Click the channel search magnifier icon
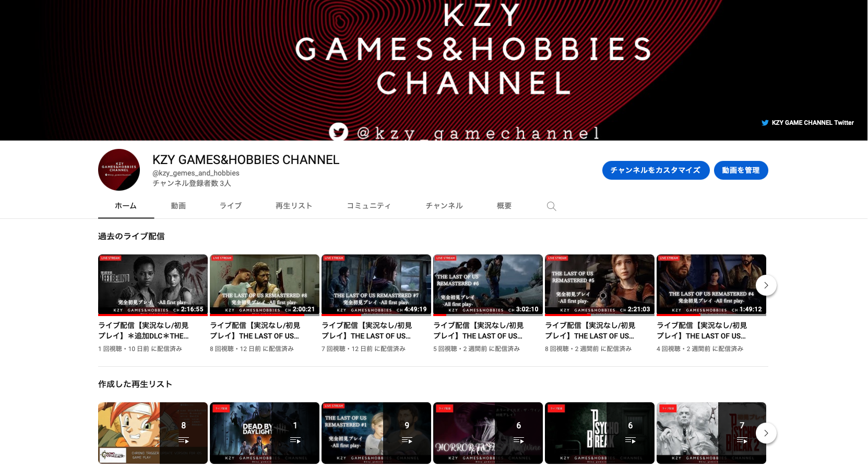This screenshot has width=868, height=466. pyautogui.click(x=551, y=206)
